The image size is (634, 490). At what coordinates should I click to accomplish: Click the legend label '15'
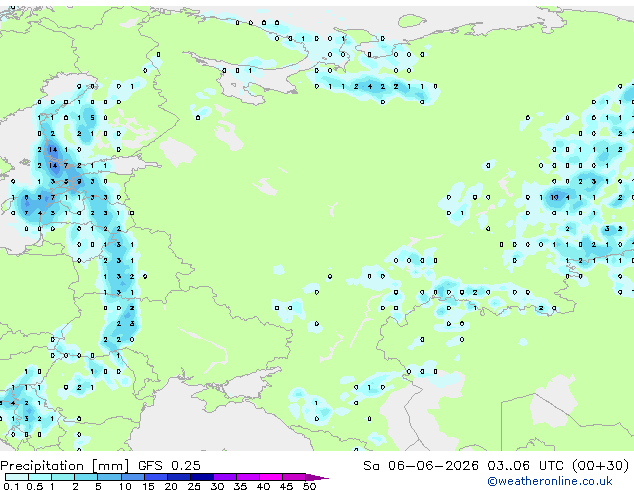pyautogui.click(x=148, y=486)
